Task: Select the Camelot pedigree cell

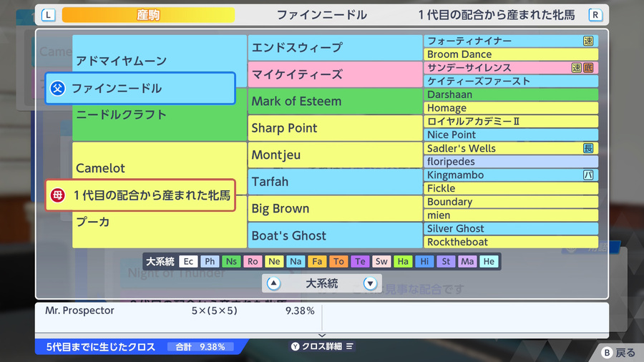Action: pos(160,161)
